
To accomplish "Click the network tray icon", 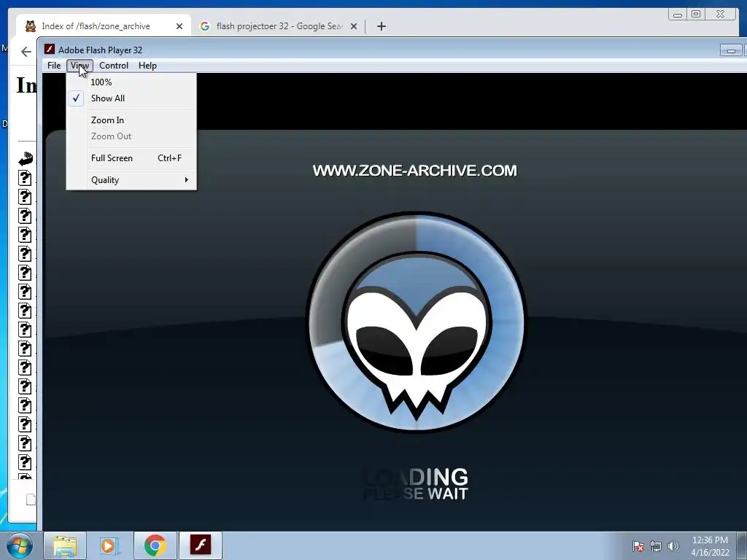I will pos(656,546).
